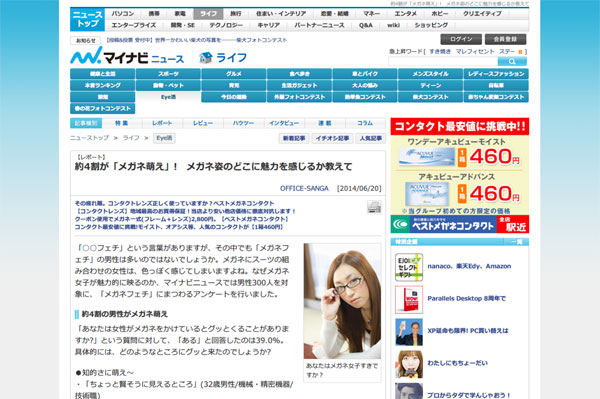Open the ショッピング tab

coord(431,25)
